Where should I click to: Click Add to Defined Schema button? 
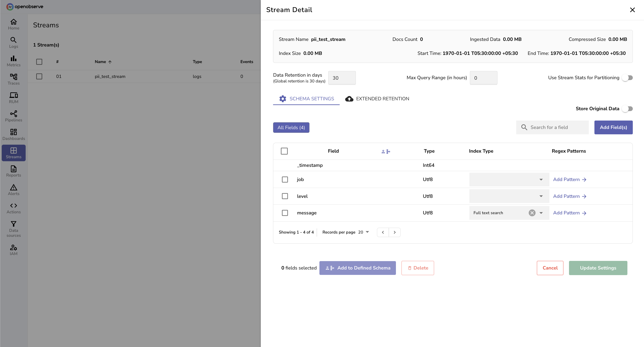coord(358,268)
